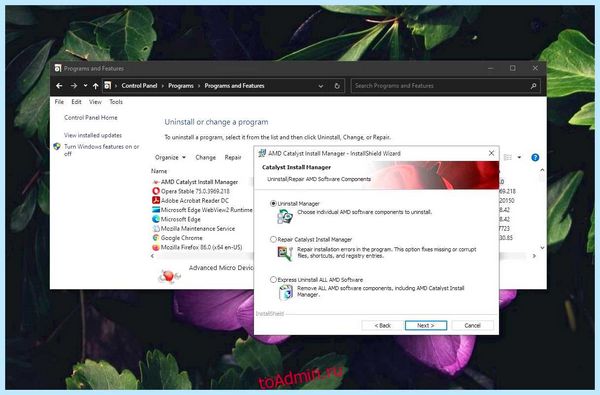The image size is (600, 395).
Task: Click the Uninstall Manager option icon
Action: (x=285, y=216)
